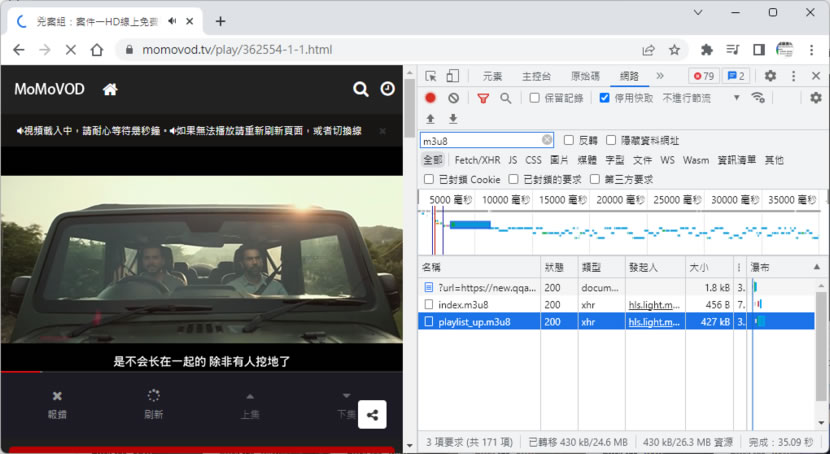This screenshot has height=454, width=830.
Task: Open hls.light initiator link for index.m3u8
Action: tap(654, 305)
